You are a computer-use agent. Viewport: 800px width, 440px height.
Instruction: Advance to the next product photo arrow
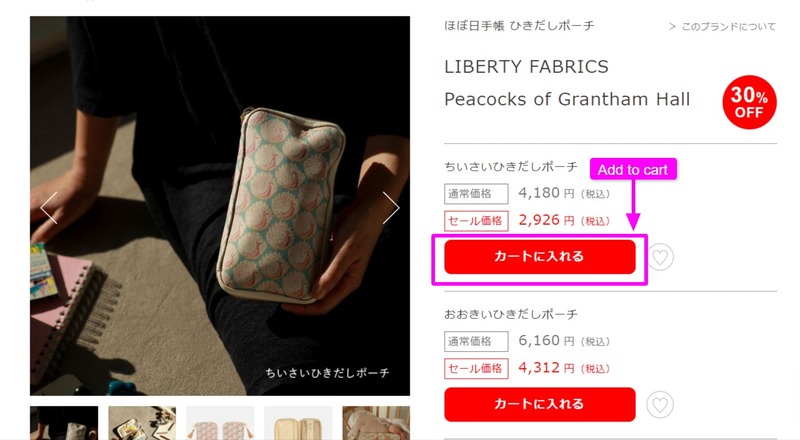pos(391,208)
